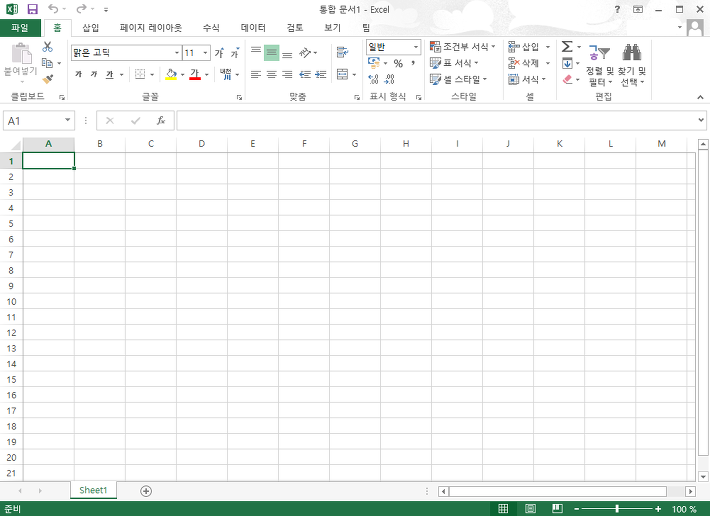Click the AutoSum sigma icon
The width and height of the screenshot is (710, 516).
(x=567, y=47)
